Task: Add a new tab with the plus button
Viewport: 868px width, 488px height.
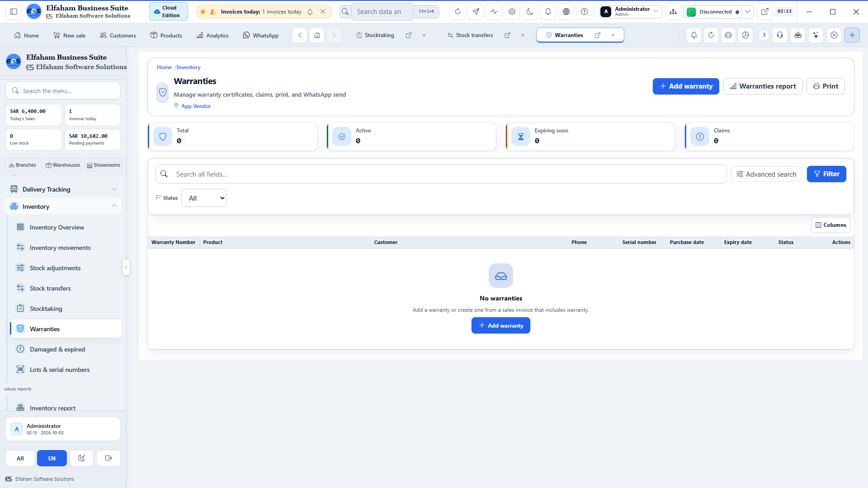Action: click(x=852, y=35)
